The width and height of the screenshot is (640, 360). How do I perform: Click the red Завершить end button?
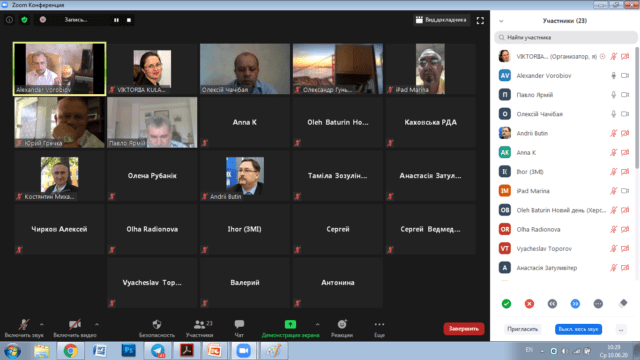click(464, 329)
